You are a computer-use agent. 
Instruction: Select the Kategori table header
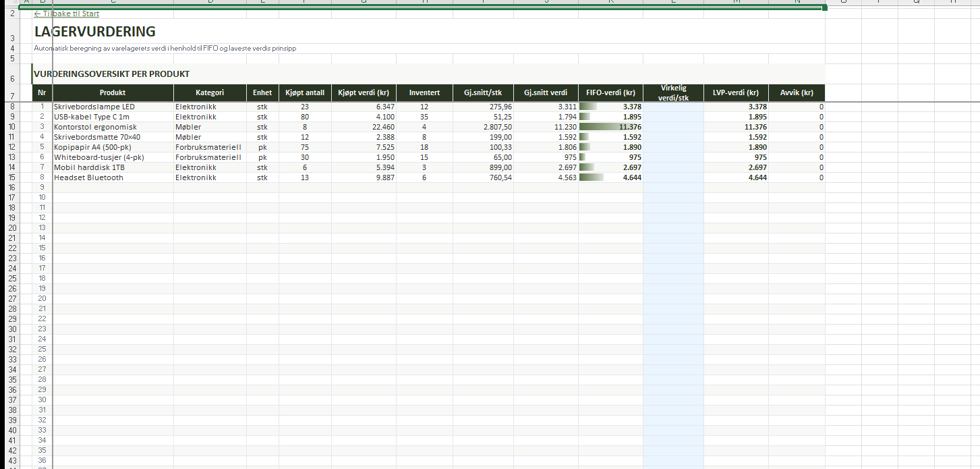point(210,92)
